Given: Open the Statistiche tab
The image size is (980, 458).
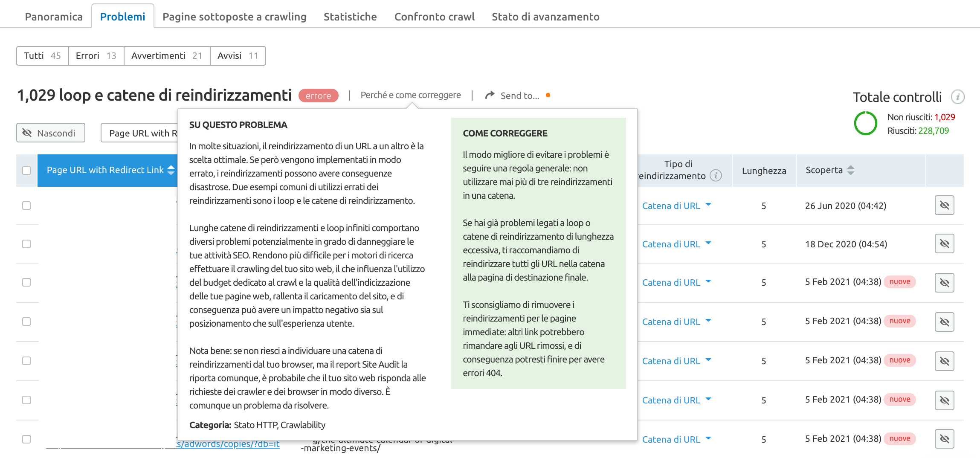Looking at the screenshot, I should click(350, 17).
